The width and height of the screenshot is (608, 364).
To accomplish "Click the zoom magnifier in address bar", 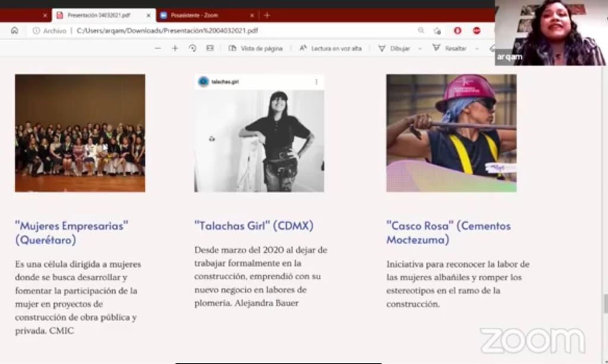I will point(421,30).
